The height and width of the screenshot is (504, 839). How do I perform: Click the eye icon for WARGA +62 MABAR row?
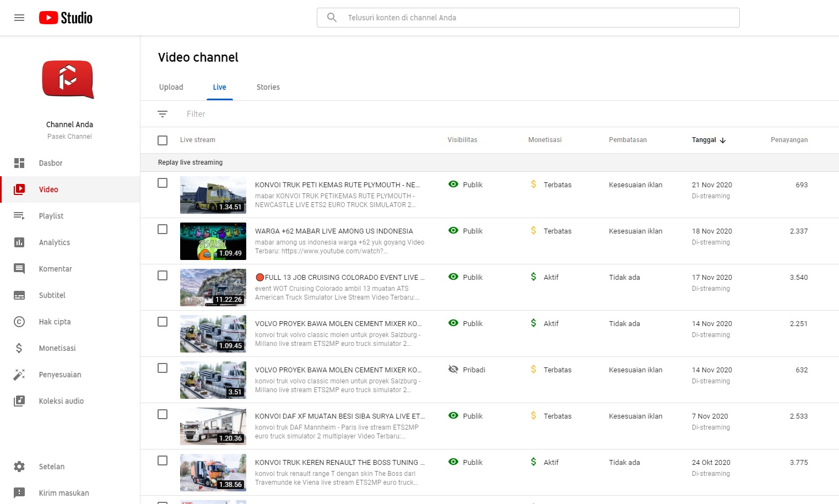[453, 231]
